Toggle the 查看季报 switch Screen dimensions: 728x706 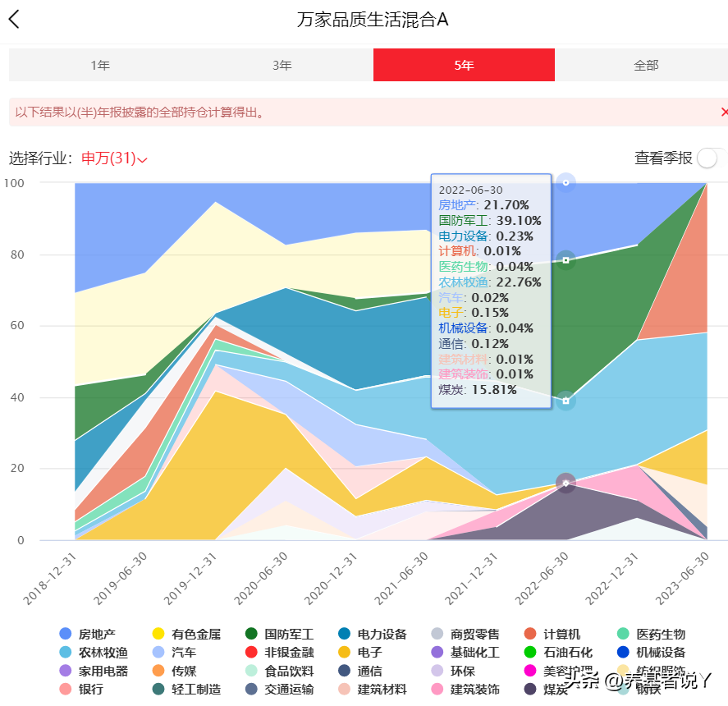[x=711, y=158]
